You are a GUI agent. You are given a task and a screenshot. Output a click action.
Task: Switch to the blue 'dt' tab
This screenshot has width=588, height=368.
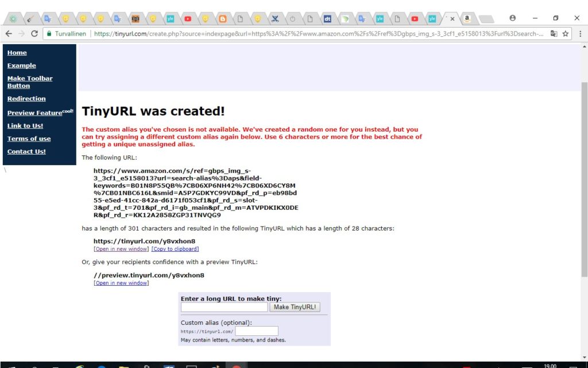pos(327,19)
